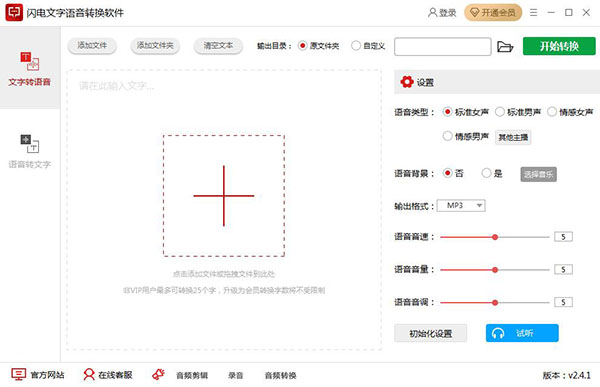Select 原文件夹 output directory option
Viewport: 600px width, 387px height.
pos(318,46)
